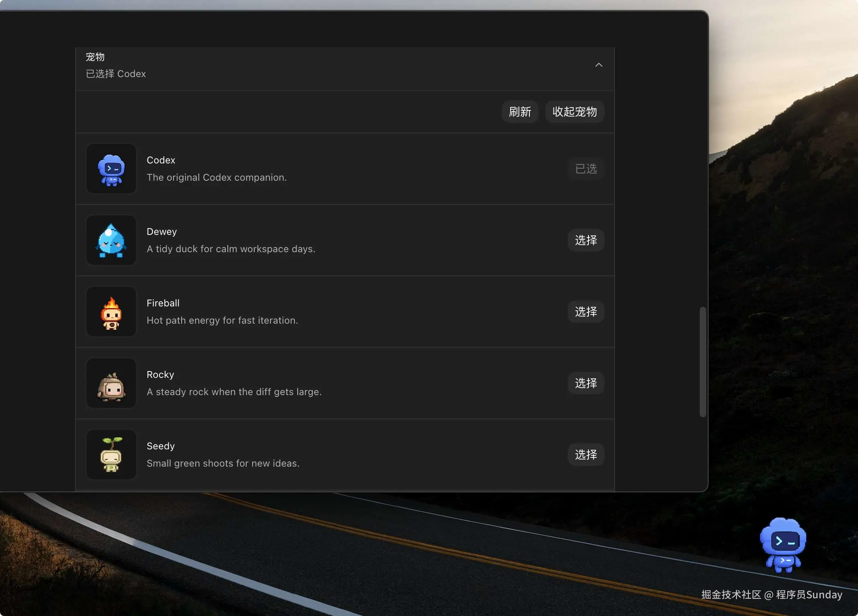Select Dewey with its 选择 button
Image resolution: width=858 pixels, height=616 pixels.
(586, 240)
